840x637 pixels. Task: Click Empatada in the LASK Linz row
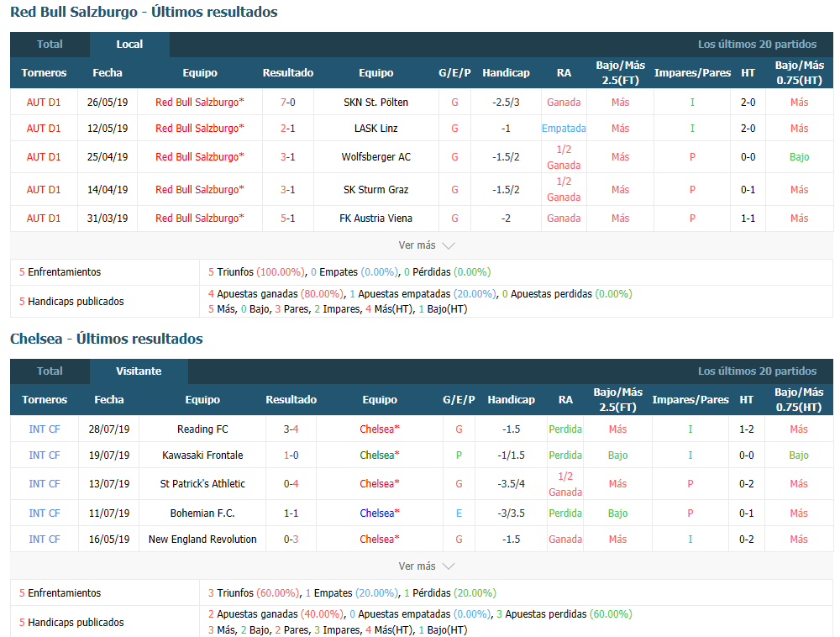[564, 129]
